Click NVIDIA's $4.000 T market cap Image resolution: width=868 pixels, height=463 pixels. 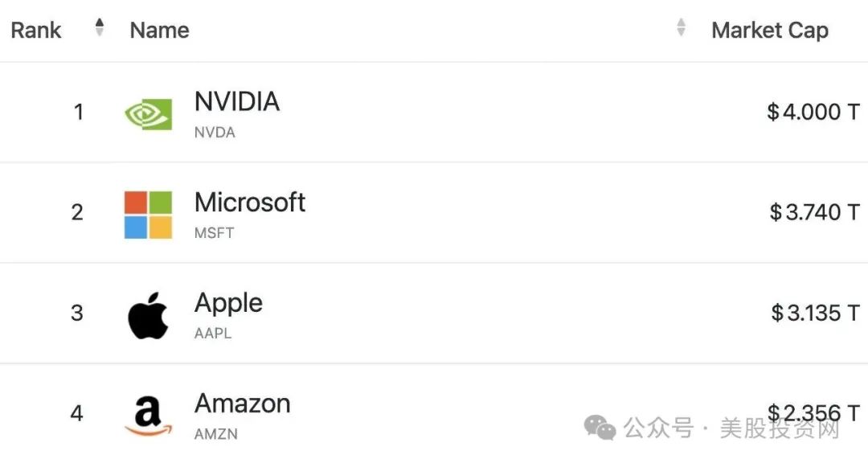click(813, 112)
